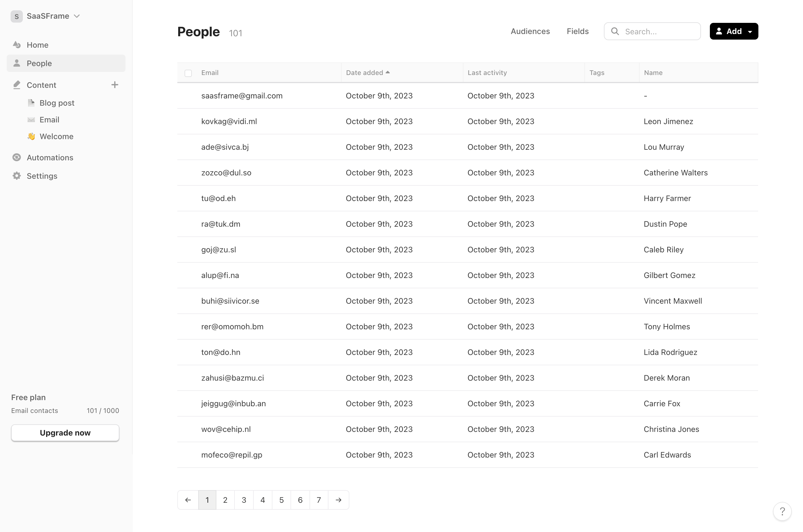The image size is (803, 532).
Task: Select Email item under Content
Action: (x=49, y=120)
